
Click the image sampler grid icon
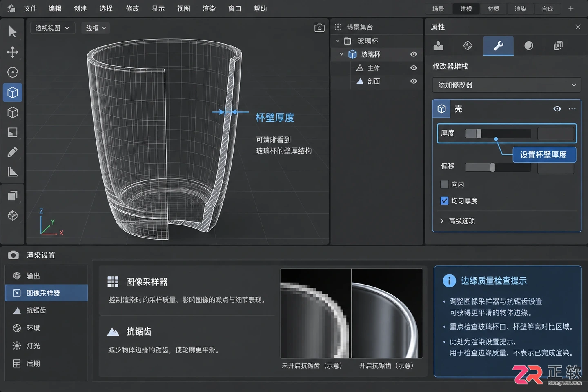pos(113,282)
